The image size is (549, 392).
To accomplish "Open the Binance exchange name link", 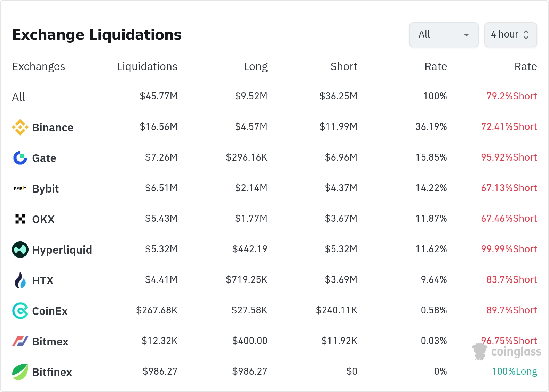I will coord(53,128).
